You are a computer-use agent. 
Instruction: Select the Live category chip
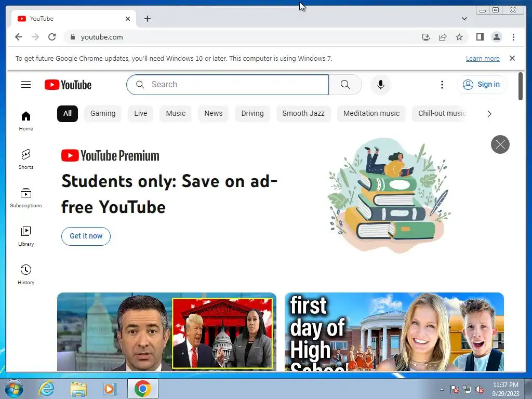tap(140, 114)
